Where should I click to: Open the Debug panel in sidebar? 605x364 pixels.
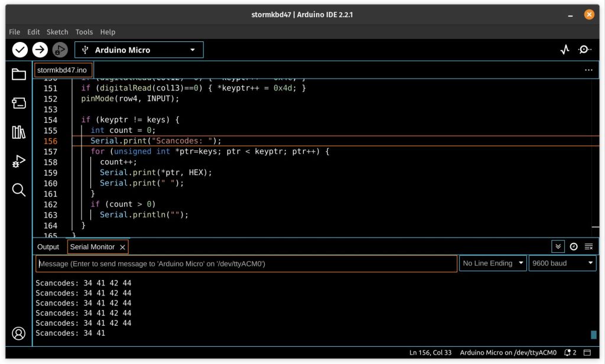(x=19, y=161)
